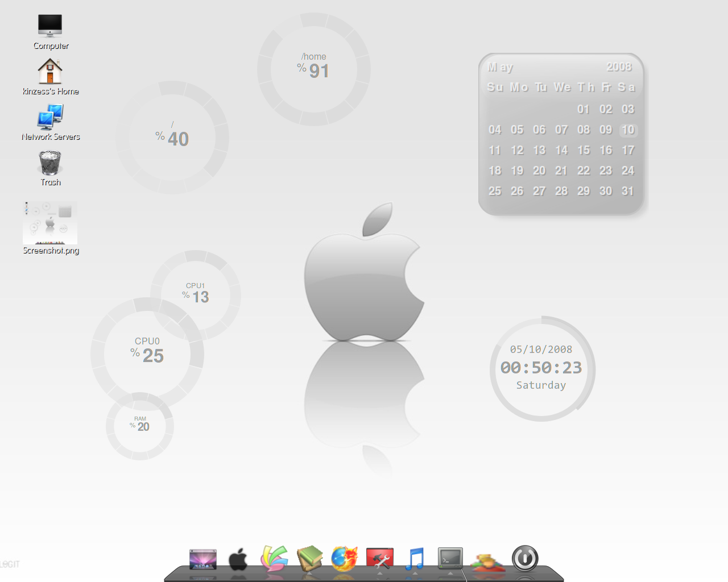The width and height of the screenshot is (728, 582).
Task: Select day 25 in the calendar
Action: [x=495, y=191]
